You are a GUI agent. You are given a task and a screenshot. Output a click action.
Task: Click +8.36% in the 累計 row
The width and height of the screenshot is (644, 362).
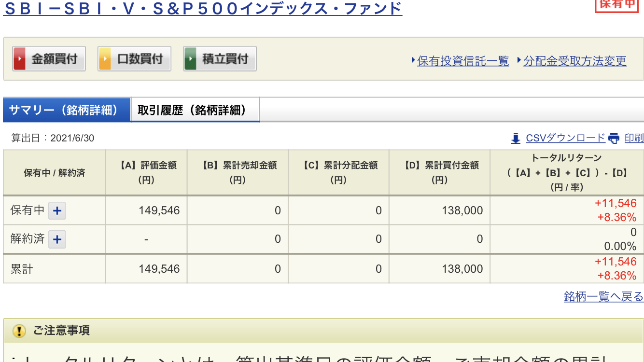(617, 276)
